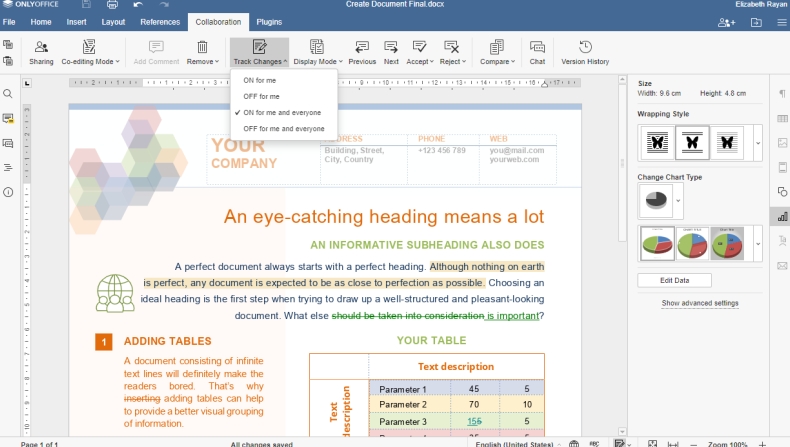
Task: Select "ON for me" track changes option
Action: coord(259,80)
